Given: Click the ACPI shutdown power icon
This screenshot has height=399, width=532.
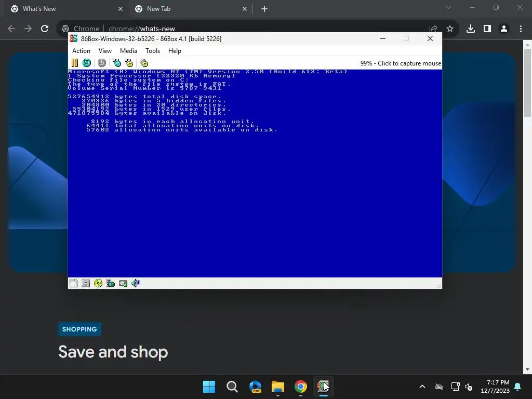Looking at the screenshot, I should pyautogui.click(x=102, y=63).
